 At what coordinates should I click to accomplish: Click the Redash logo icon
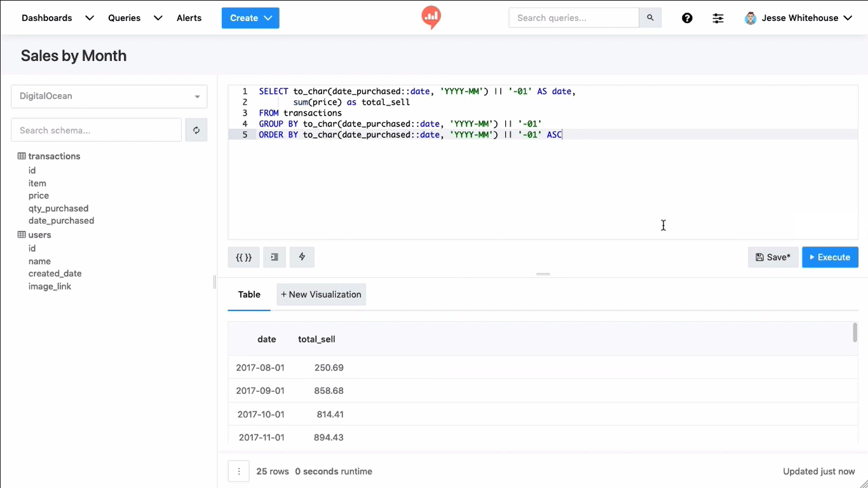[431, 18]
